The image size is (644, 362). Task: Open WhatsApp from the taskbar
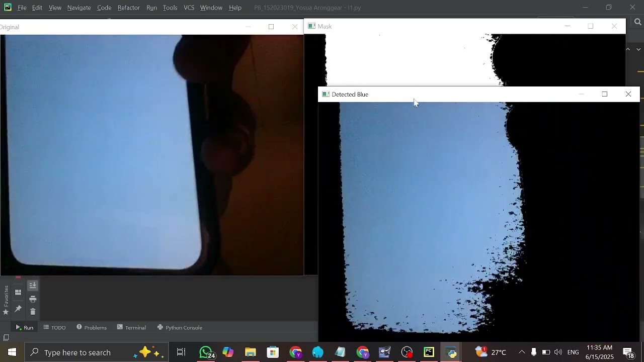click(x=206, y=352)
